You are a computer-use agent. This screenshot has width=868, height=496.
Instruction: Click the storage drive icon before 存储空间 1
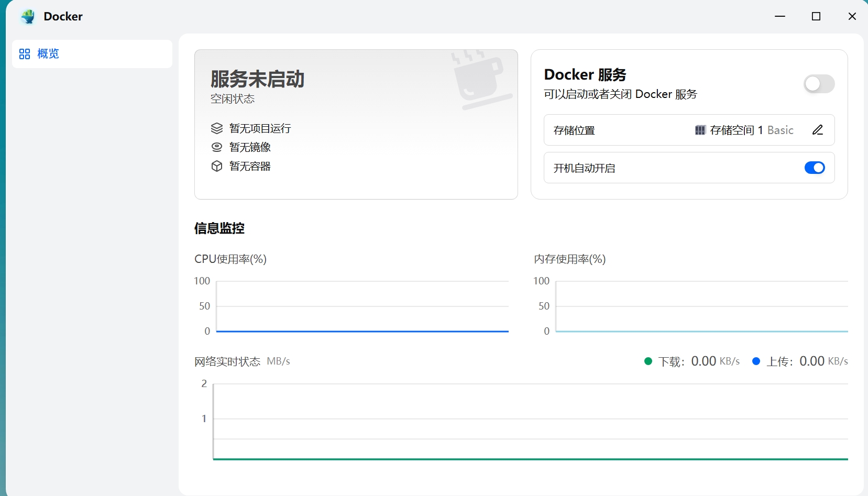tap(700, 130)
